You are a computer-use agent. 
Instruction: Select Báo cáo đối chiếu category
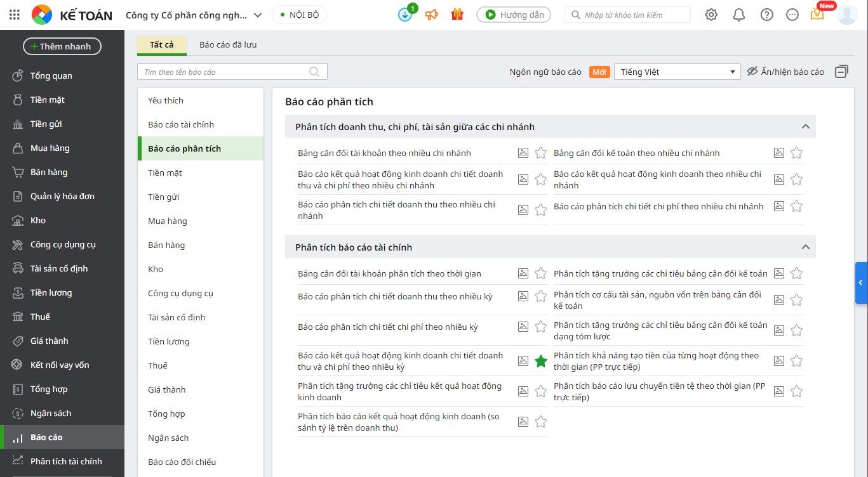(201, 462)
